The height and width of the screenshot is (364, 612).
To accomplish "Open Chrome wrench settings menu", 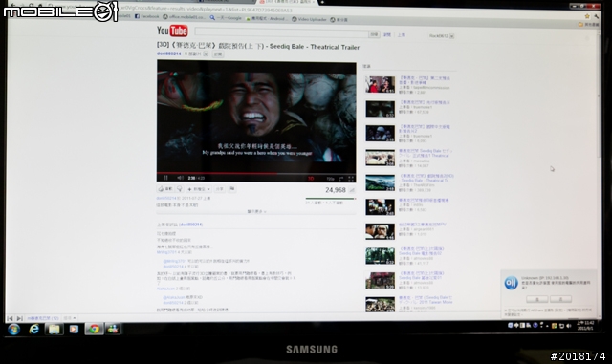I will 597,16.
